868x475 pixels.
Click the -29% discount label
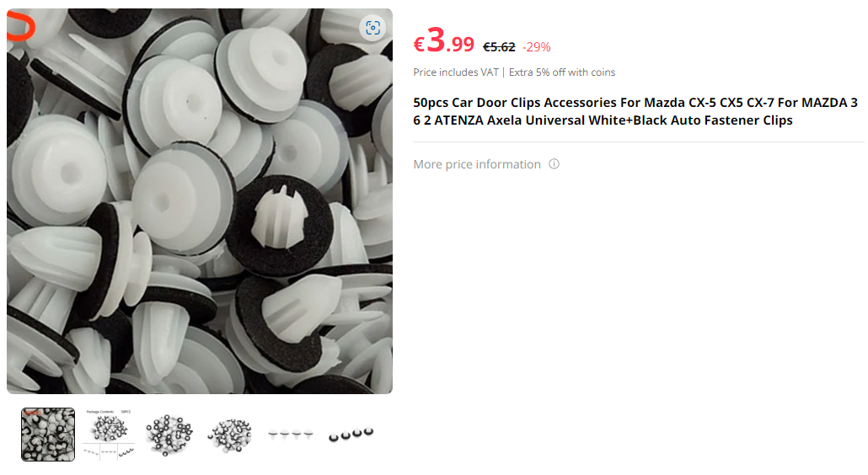(537, 47)
